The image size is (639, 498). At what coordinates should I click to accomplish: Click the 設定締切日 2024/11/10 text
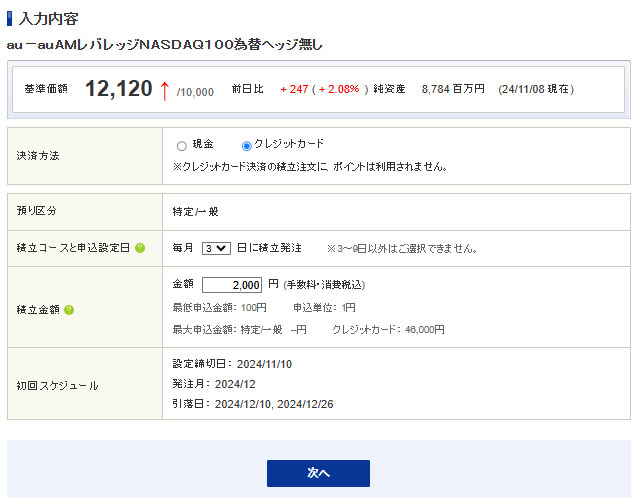coord(229,363)
